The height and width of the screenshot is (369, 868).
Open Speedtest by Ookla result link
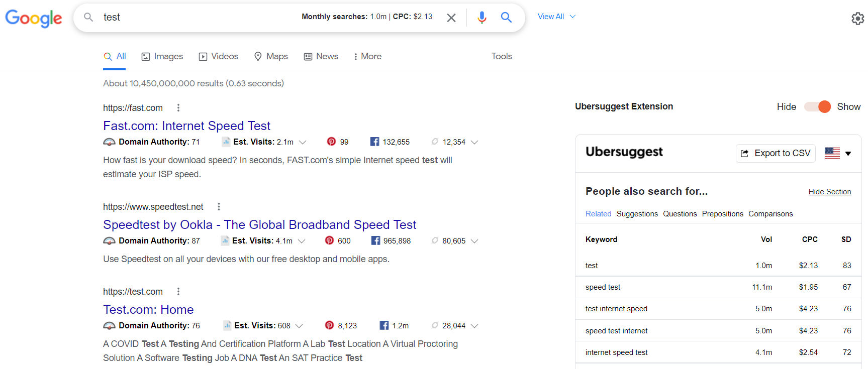[260, 224]
